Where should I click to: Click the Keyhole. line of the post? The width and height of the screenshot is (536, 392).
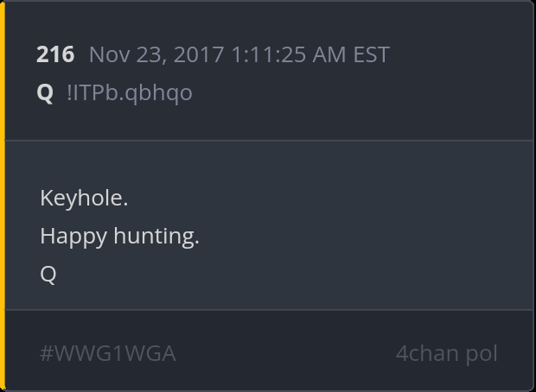click(84, 198)
